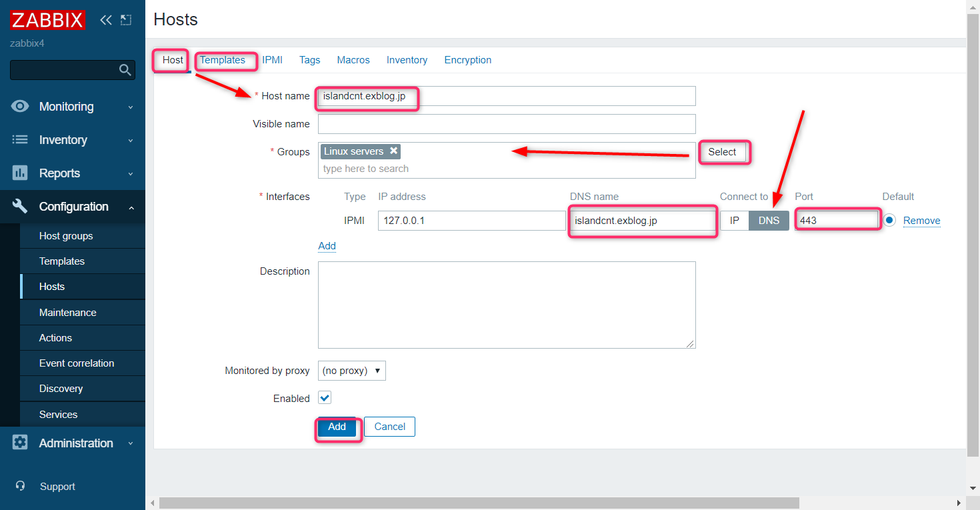Click the Support headset icon
980x510 pixels.
pos(21,486)
